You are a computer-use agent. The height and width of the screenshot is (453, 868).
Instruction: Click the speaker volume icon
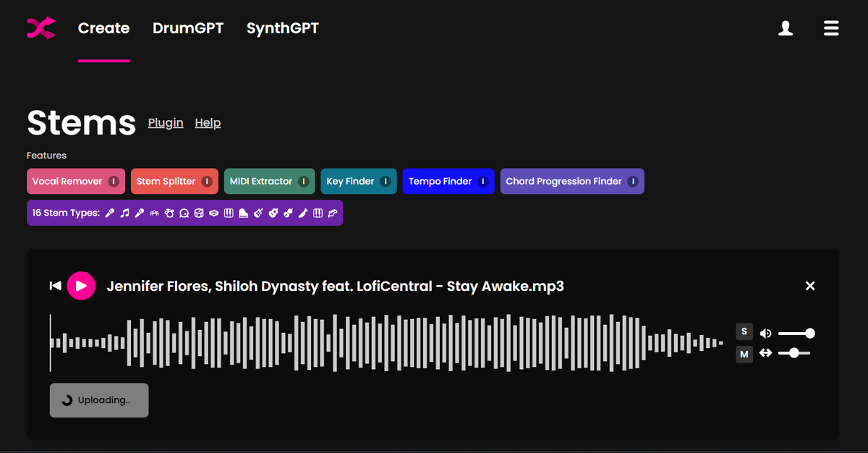[765, 334]
